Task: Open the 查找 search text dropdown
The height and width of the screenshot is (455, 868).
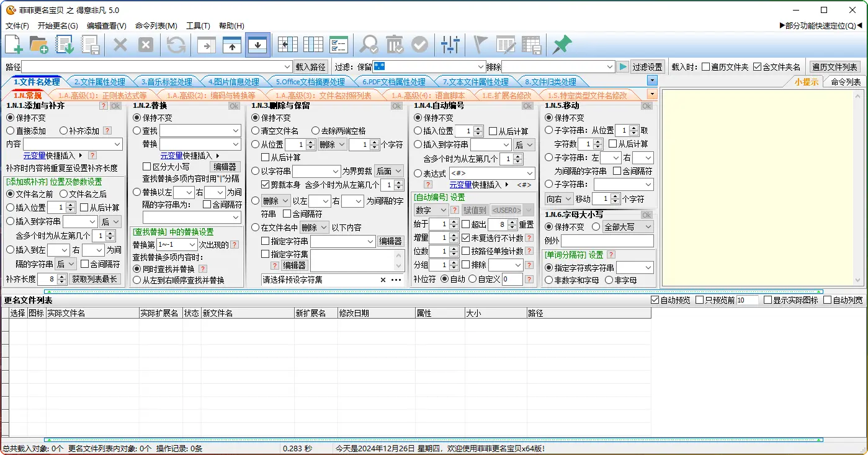Action: tap(236, 131)
